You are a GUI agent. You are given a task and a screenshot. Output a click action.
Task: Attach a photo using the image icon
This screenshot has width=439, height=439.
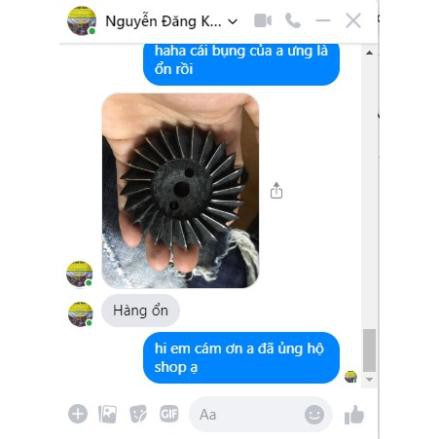click(x=107, y=414)
